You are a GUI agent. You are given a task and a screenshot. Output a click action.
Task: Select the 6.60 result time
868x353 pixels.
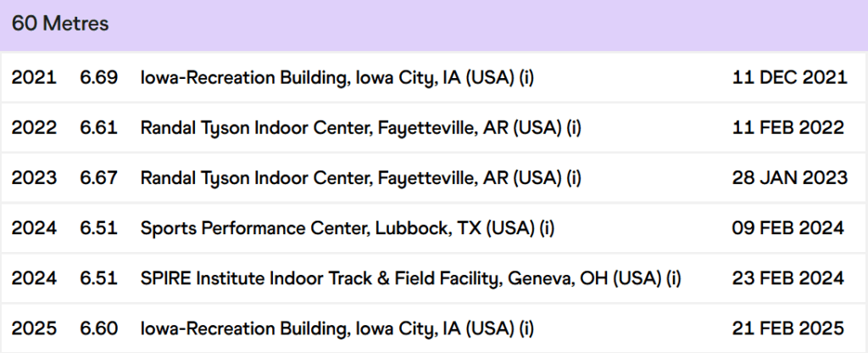(x=98, y=328)
